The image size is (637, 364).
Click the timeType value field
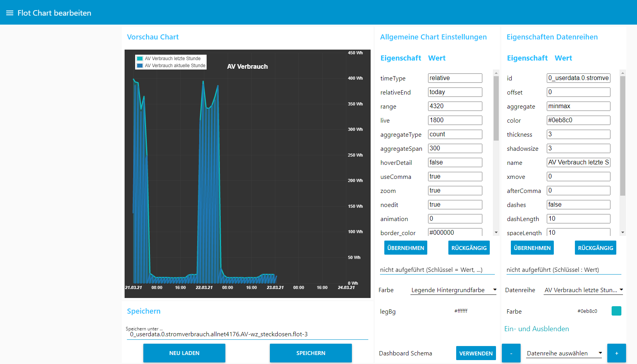click(x=455, y=78)
